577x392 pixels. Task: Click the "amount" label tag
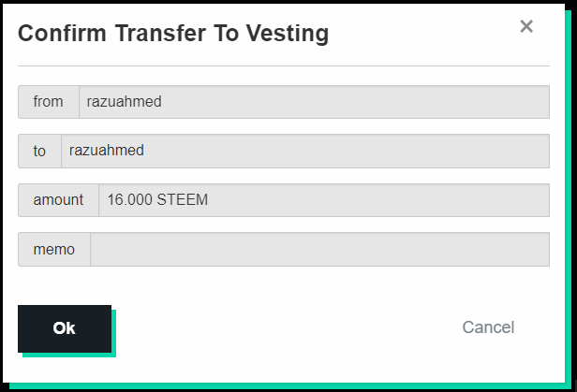point(58,200)
